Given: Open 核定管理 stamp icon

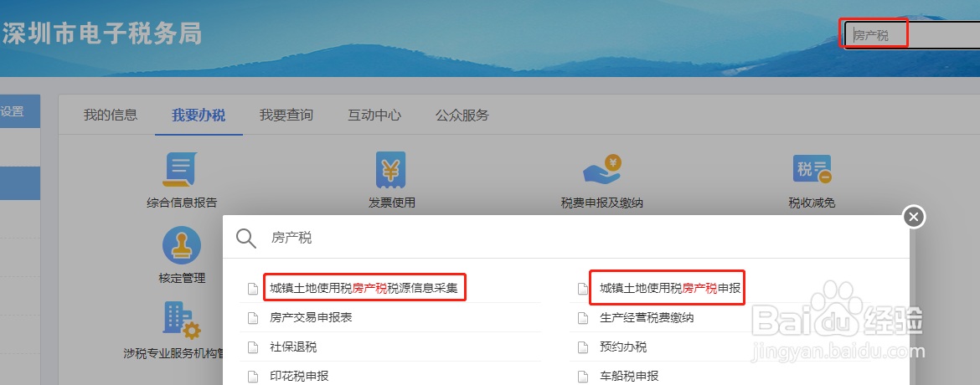Looking at the screenshot, I should (x=181, y=245).
